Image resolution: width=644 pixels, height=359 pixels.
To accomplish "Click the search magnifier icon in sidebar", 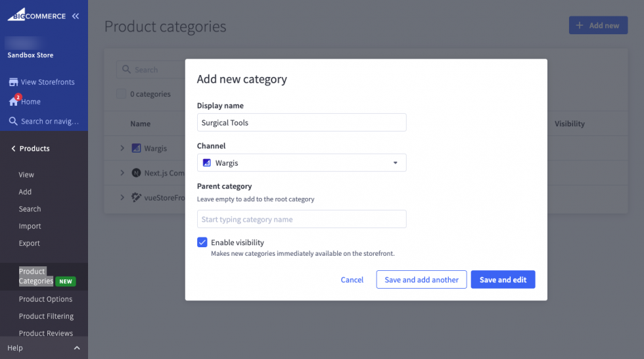I will 13,122.
